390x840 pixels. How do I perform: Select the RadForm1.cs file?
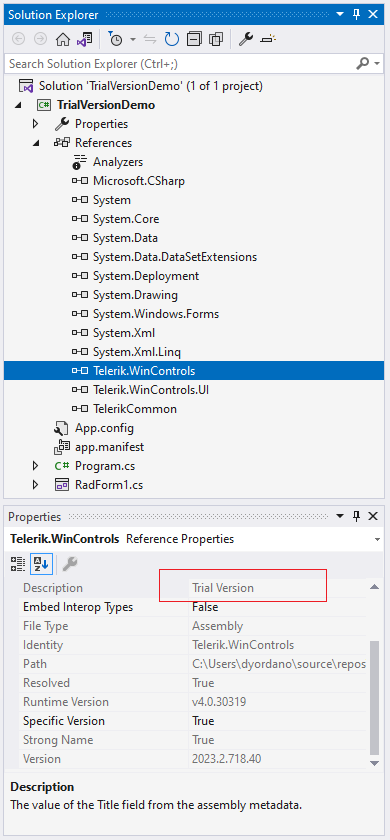[x=109, y=485]
